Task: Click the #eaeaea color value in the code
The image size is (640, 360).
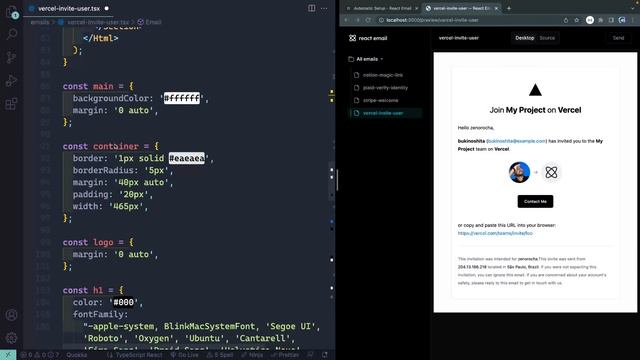Action: click(x=187, y=158)
